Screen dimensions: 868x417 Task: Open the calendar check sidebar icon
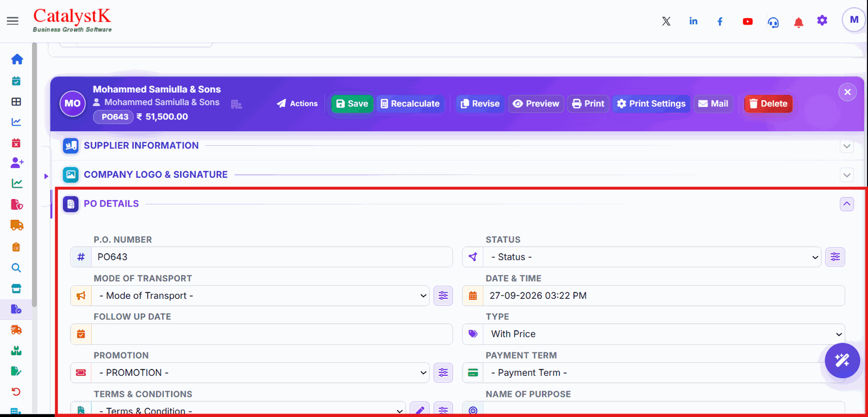point(16,81)
